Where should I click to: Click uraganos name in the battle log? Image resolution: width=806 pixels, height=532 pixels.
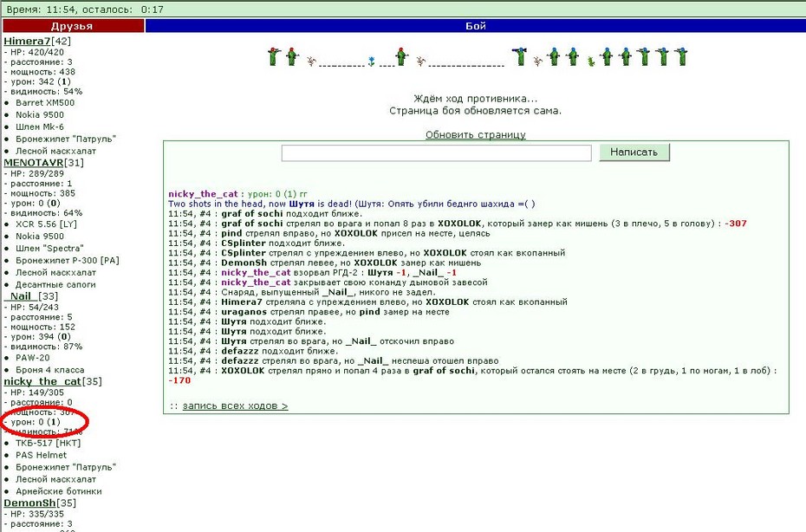(244, 312)
